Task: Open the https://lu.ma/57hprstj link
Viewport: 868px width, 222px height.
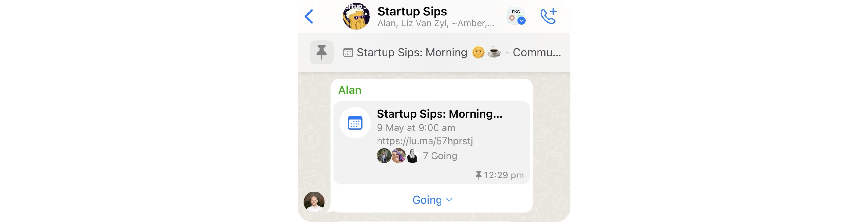Action: pos(425,141)
